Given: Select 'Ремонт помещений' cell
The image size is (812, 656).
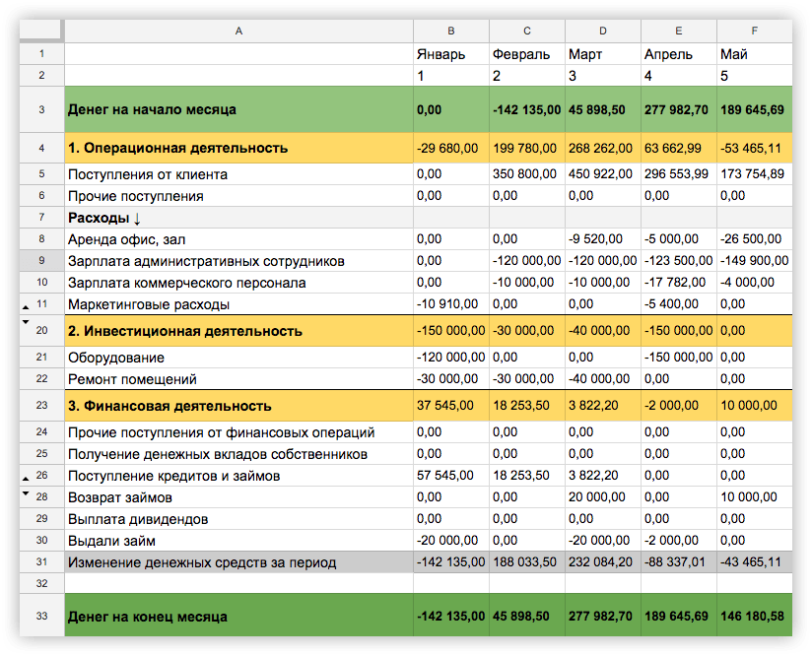Looking at the screenshot, I should click(x=238, y=379).
